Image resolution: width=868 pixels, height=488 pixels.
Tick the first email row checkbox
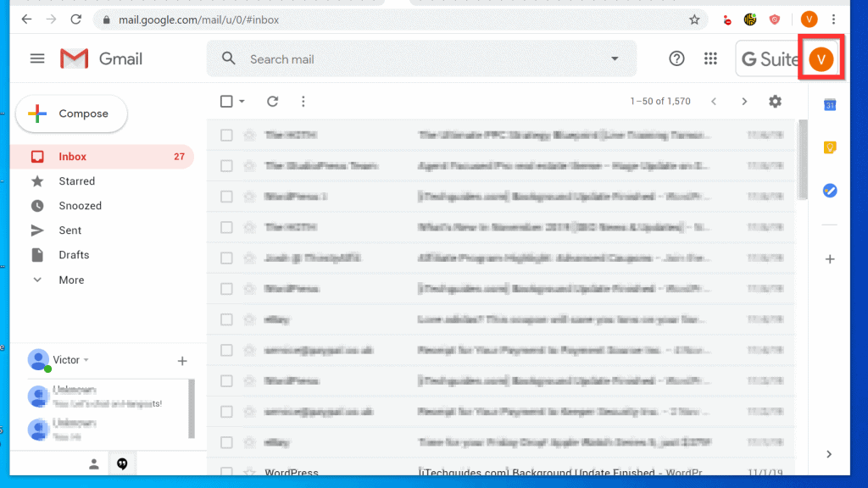(x=226, y=135)
